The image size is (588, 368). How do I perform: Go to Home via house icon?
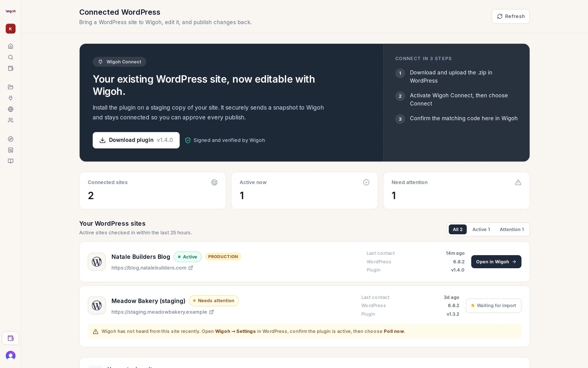click(10, 46)
